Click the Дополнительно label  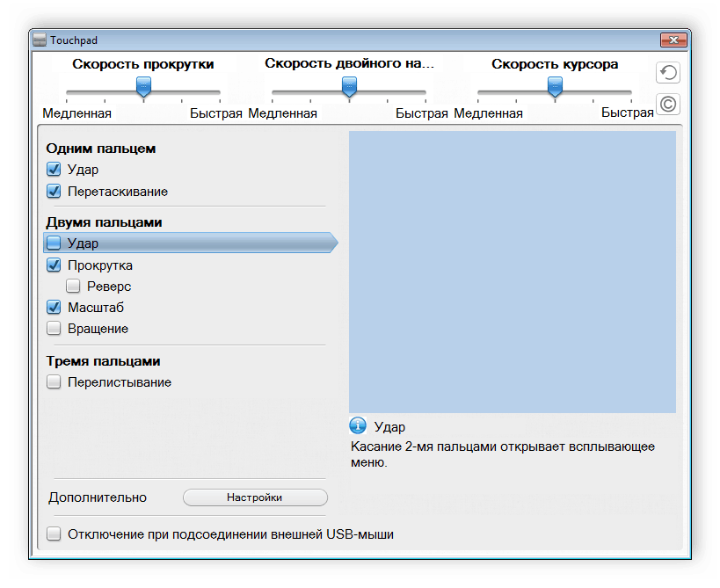point(98,497)
